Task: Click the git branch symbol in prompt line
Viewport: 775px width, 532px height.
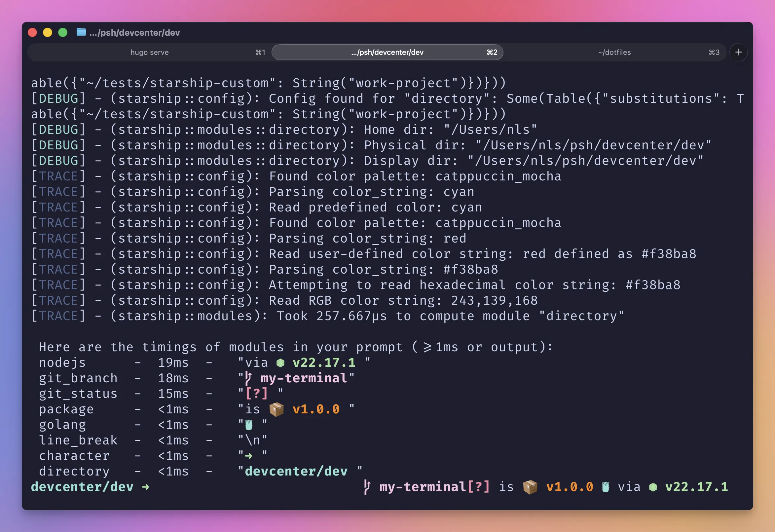Action: (367, 487)
